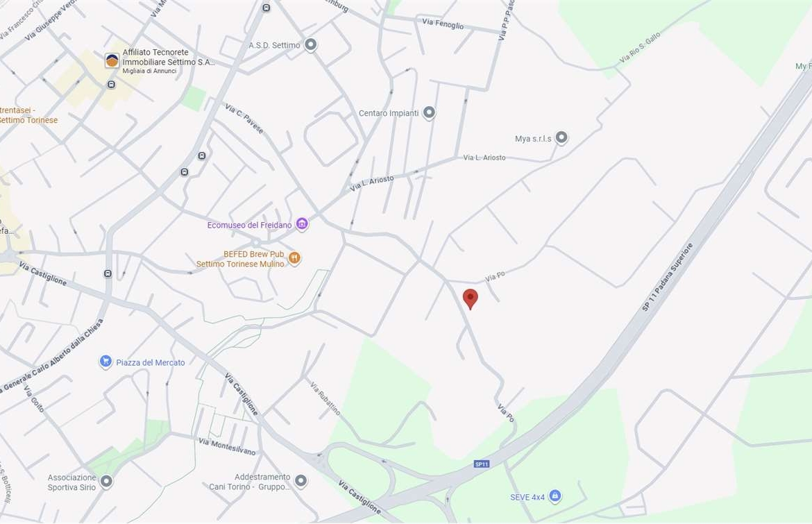Click the Associazione Sportiva Sirio marker
The image size is (812, 524).
coord(106,482)
